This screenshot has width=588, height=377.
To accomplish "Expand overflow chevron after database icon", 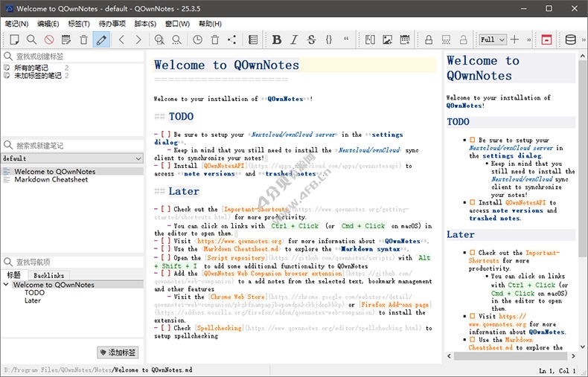I will [x=584, y=39].
